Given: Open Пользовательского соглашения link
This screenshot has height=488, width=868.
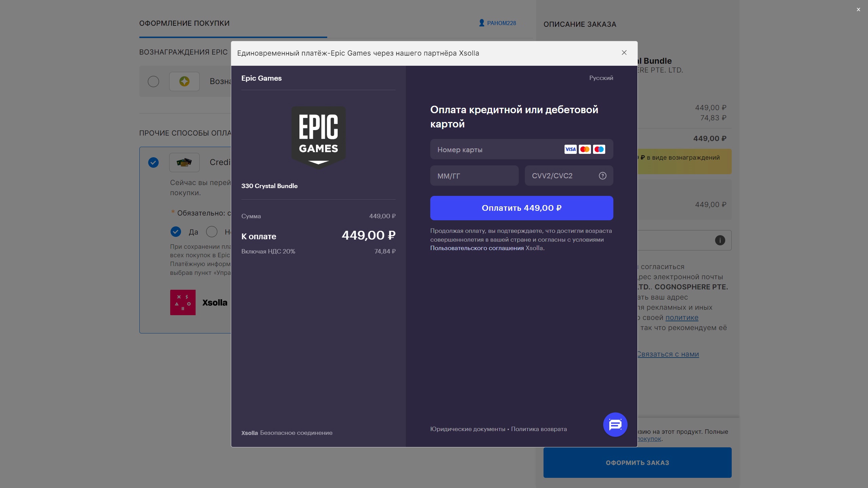Looking at the screenshot, I should point(477,248).
